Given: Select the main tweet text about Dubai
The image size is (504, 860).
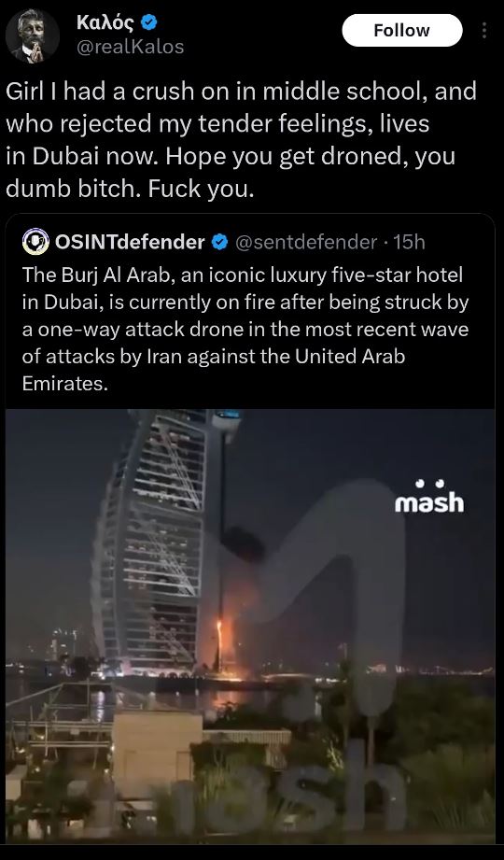Looking at the screenshot, I should coord(242,140).
